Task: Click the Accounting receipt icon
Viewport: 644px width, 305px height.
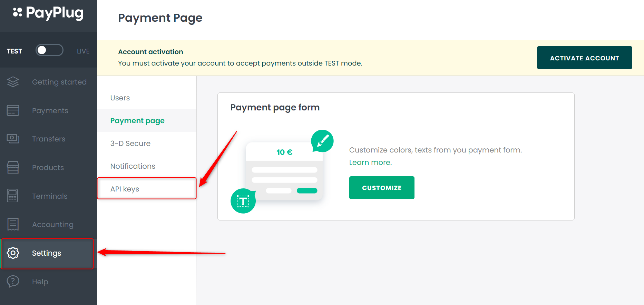Action: tap(13, 224)
